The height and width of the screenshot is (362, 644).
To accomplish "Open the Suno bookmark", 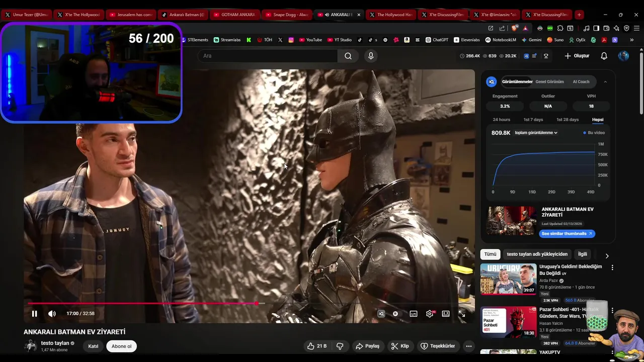I will [555, 40].
